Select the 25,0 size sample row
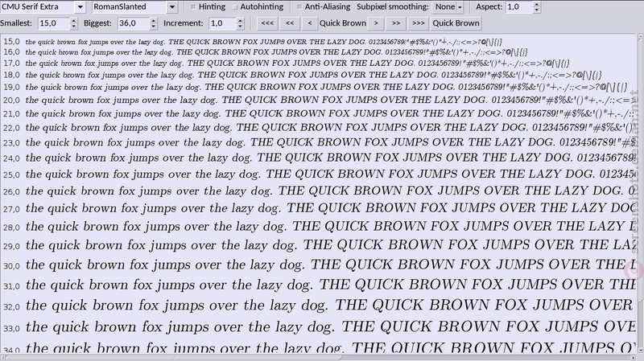Screen dimensions: 644x361 [318, 174]
